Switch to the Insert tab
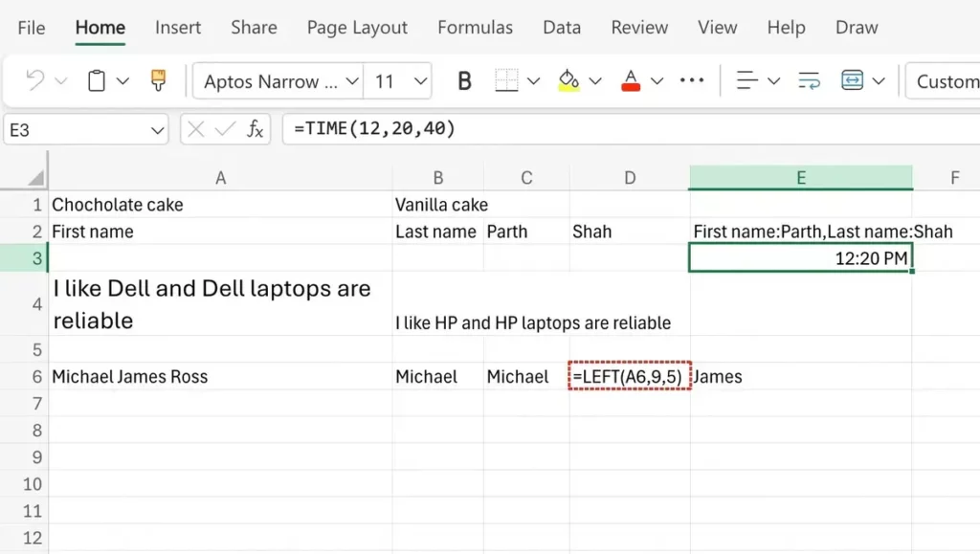Screen dimensions: 980x554 tap(178, 28)
